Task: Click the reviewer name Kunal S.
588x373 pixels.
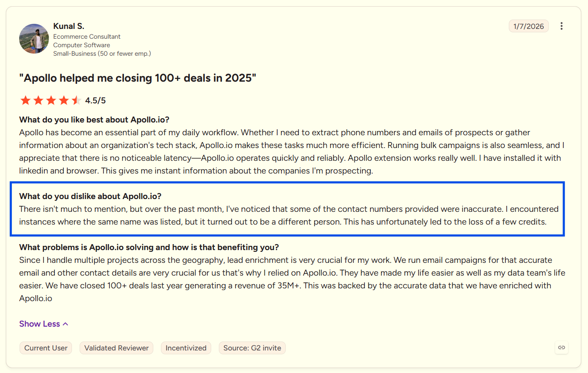Action: [x=69, y=26]
